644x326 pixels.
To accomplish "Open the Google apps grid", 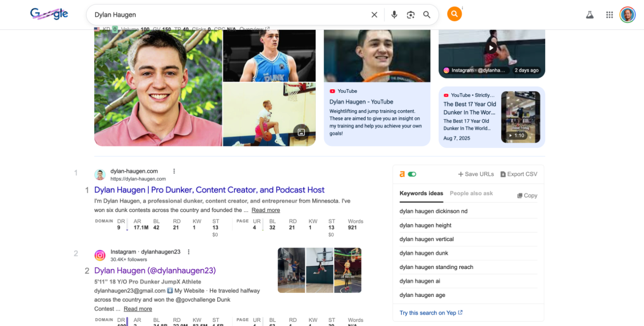I will pyautogui.click(x=609, y=14).
